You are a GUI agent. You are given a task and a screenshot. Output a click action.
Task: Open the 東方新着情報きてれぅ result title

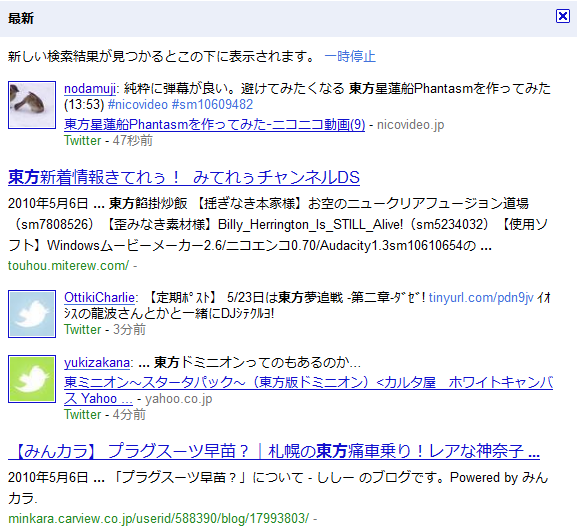[184, 177]
